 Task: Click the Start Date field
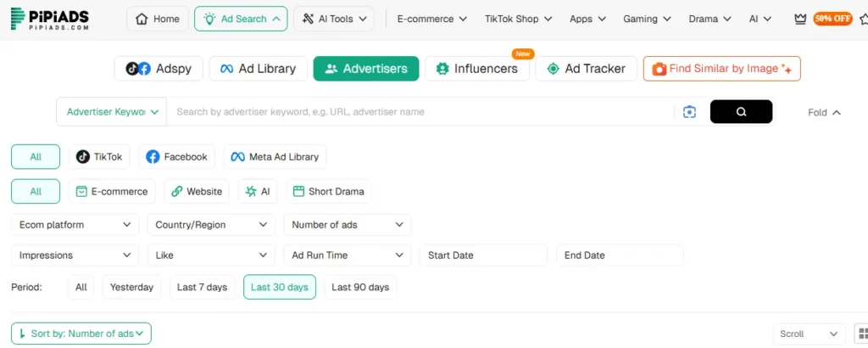[483, 255]
